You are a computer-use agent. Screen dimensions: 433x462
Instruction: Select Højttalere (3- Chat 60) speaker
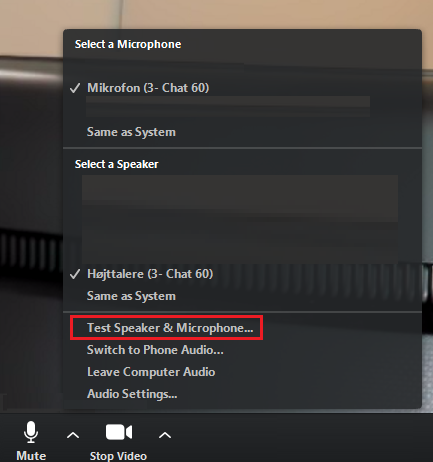click(150, 274)
